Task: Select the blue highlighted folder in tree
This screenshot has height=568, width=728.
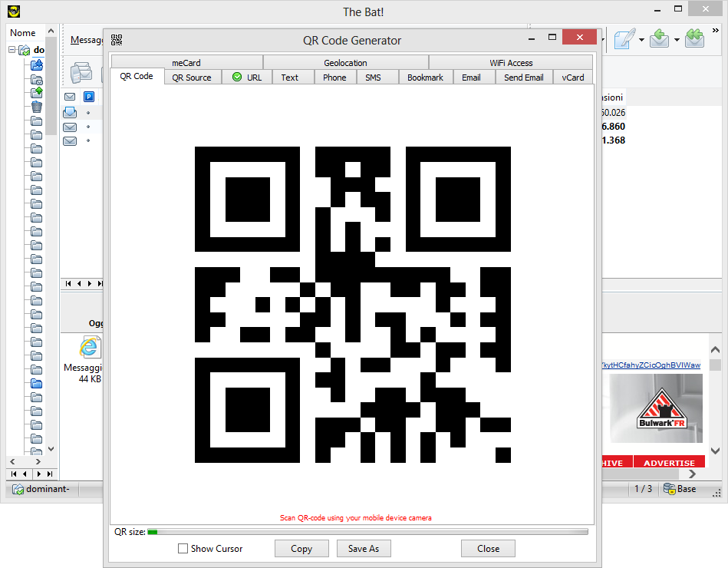Action: pos(36,384)
